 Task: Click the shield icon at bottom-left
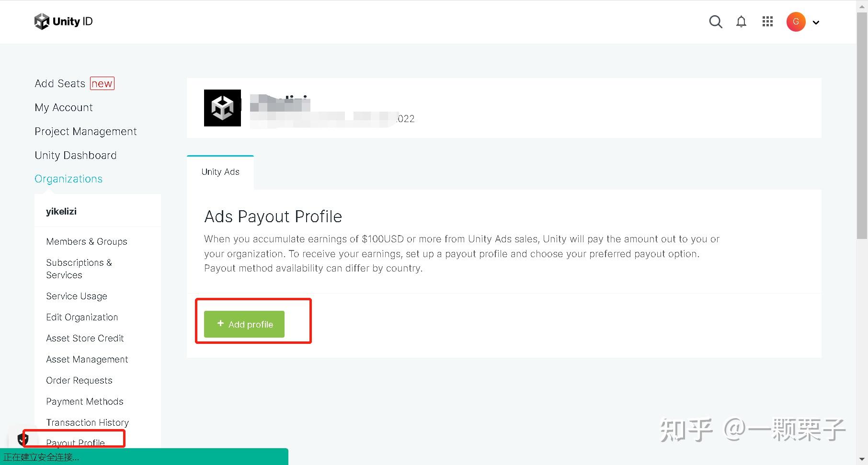click(x=23, y=439)
